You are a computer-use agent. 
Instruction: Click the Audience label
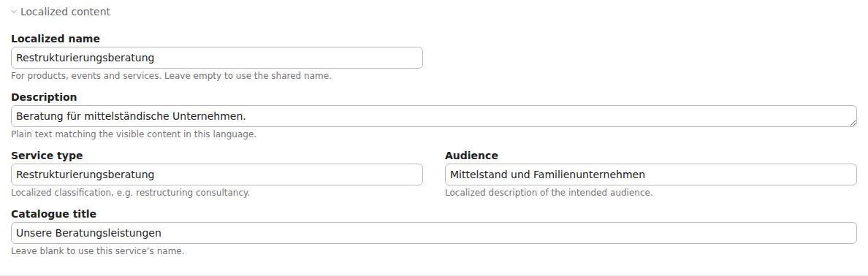[x=472, y=156]
